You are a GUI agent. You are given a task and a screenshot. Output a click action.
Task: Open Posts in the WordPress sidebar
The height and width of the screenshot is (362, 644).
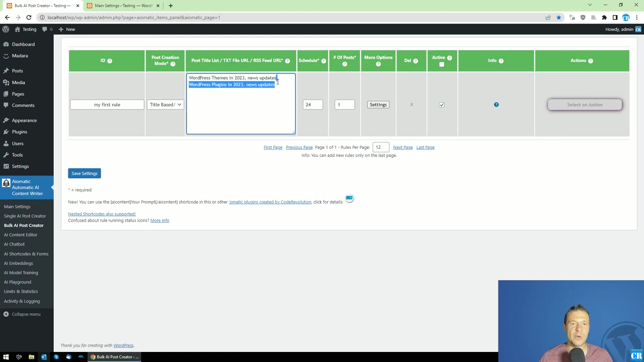point(18,71)
